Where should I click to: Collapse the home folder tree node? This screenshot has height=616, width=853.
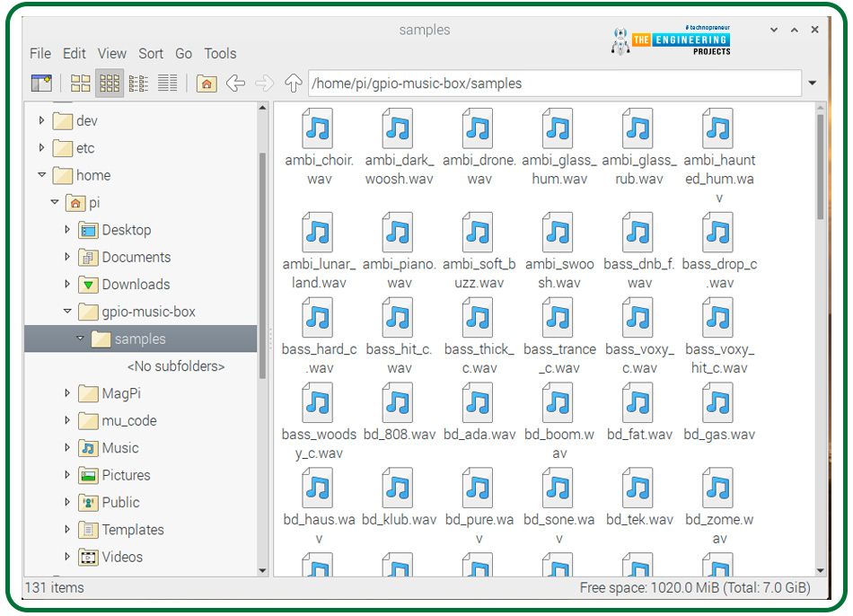click(41, 175)
